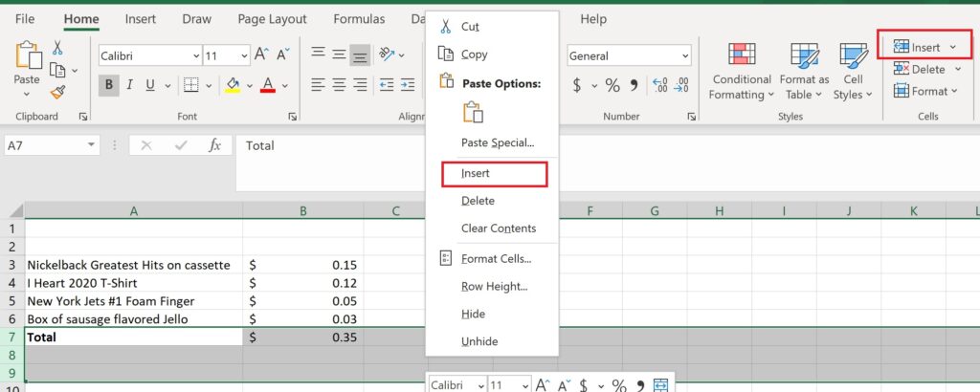Image resolution: width=980 pixels, height=392 pixels.
Task: Select Top Align icon
Action: (318, 54)
